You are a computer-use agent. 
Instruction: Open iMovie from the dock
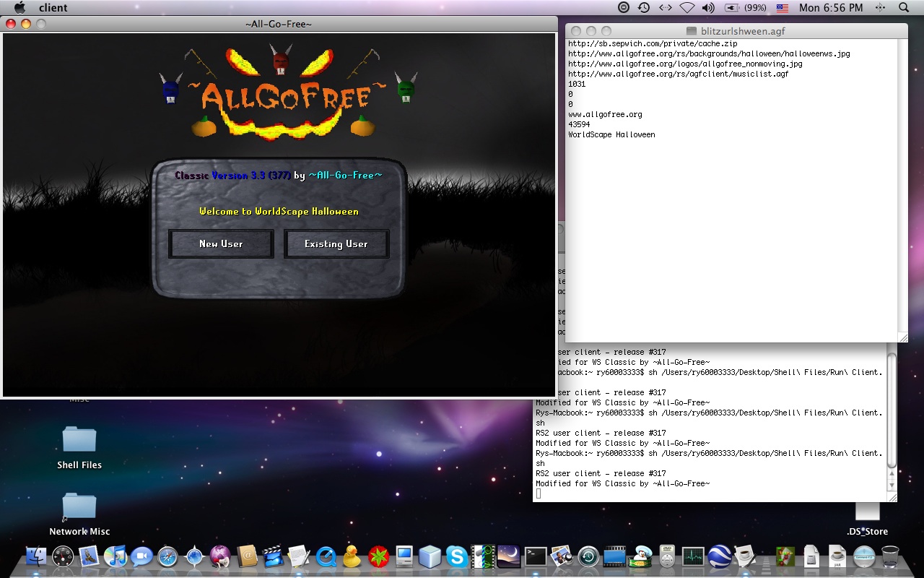click(272, 556)
